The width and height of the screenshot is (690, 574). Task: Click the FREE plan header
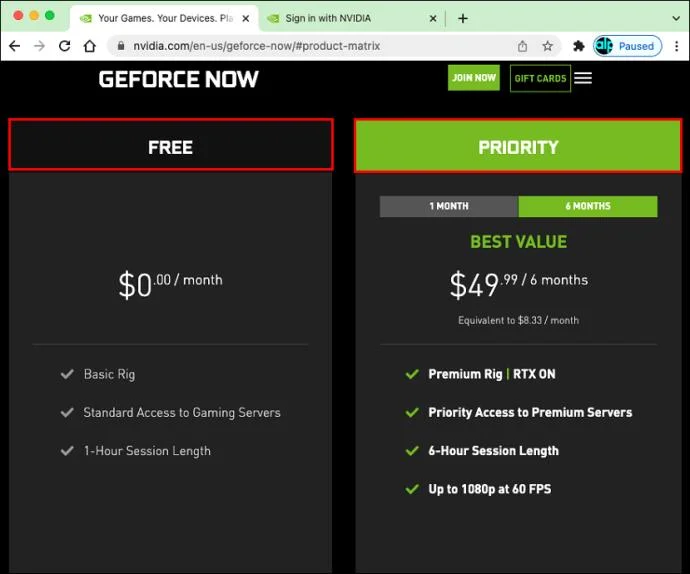click(171, 145)
